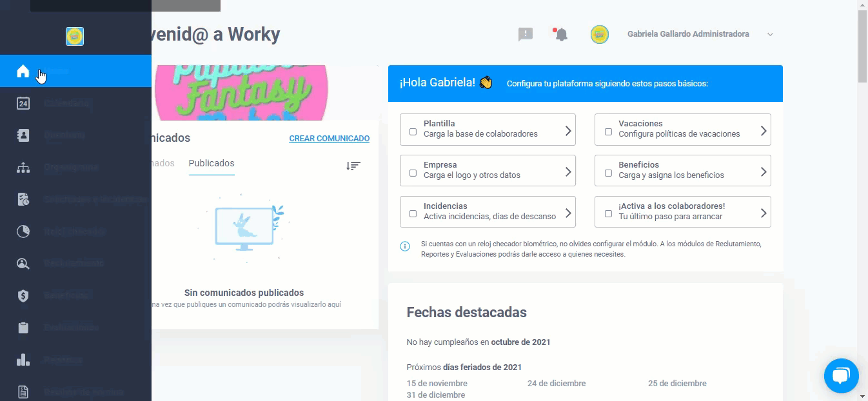Open Beneficios step via its chevron
Image resolution: width=868 pixels, height=401 pixels.
[764, 172]
